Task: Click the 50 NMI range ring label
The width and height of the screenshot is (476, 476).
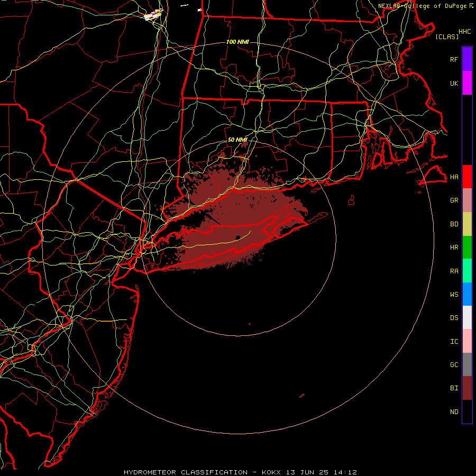Action: tap(237, 140)
